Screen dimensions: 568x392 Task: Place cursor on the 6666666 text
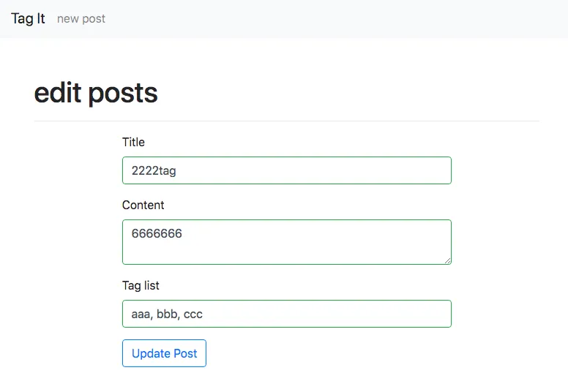click(157, 234)
